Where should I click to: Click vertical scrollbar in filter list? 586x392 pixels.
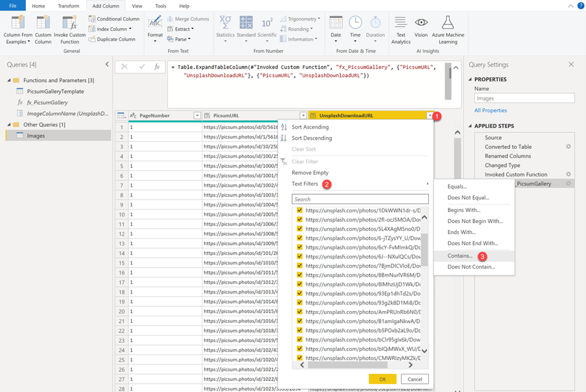coord(424,249)
